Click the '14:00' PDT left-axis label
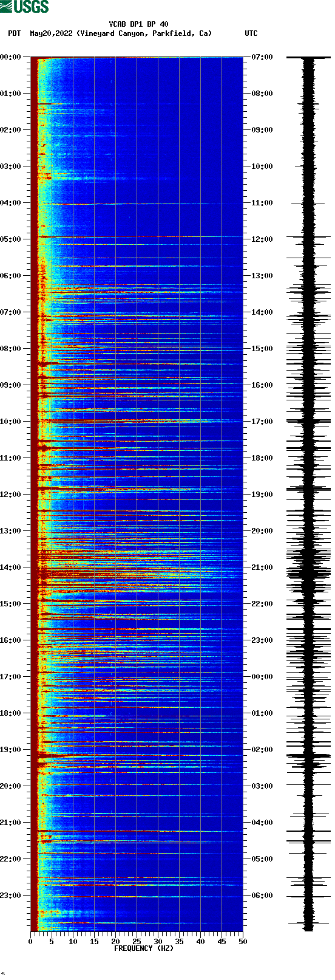The width and height of the screenshot is (335, 980). coord(10,567)
